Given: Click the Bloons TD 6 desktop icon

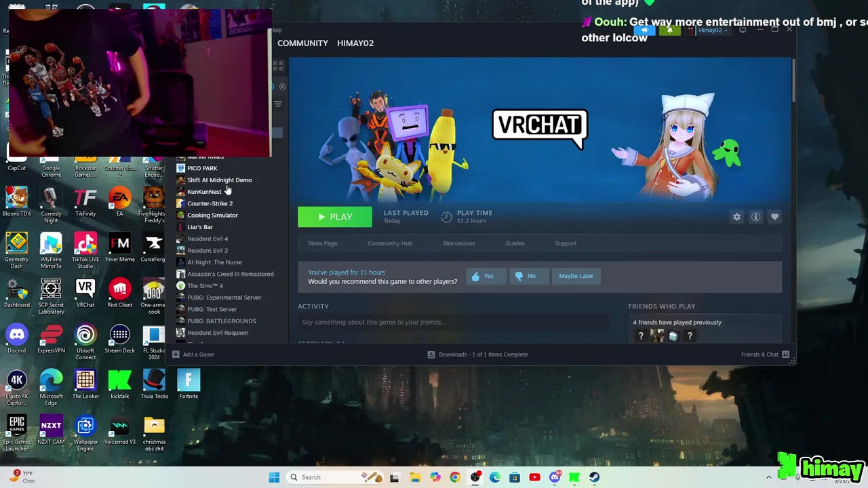Looking at the screenshot, I should pyautogui.click(x=17, y=203).
